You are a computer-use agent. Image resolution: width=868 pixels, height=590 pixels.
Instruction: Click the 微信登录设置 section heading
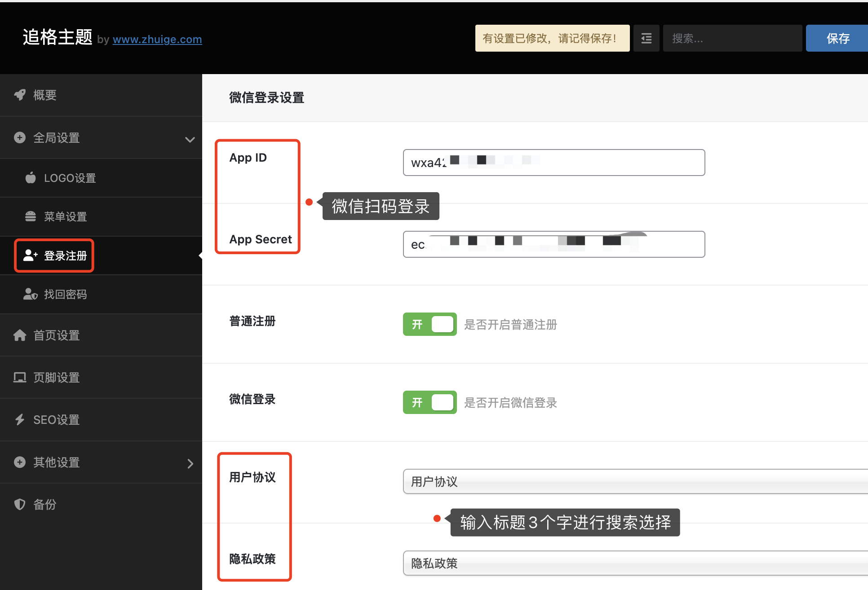[x=267, y=97]
